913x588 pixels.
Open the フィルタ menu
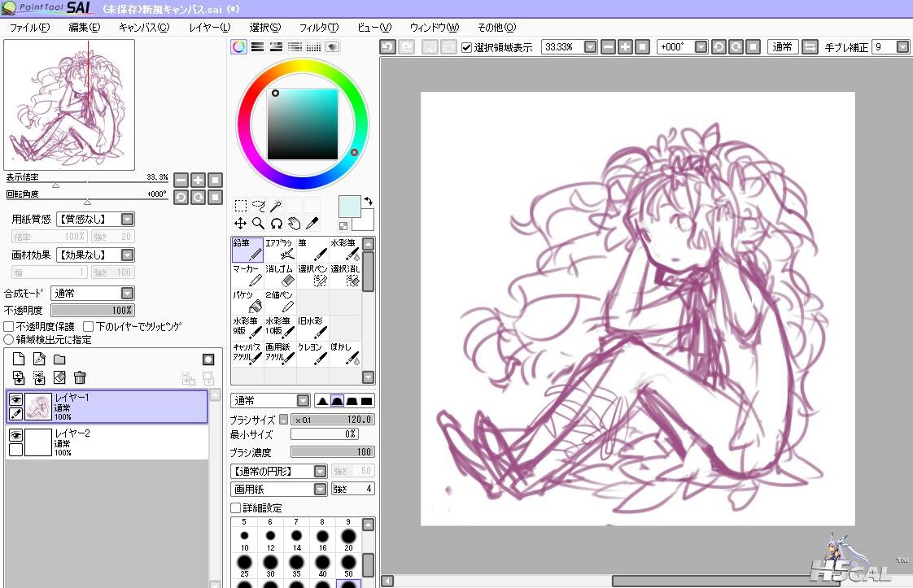[318, 28]
